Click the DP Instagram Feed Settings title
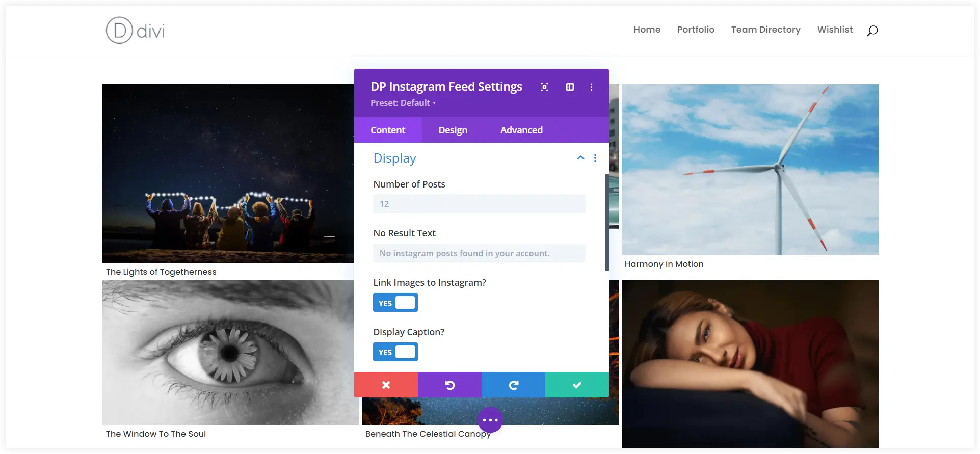Viewport: 980px width, 454px height. click(446, 87)
